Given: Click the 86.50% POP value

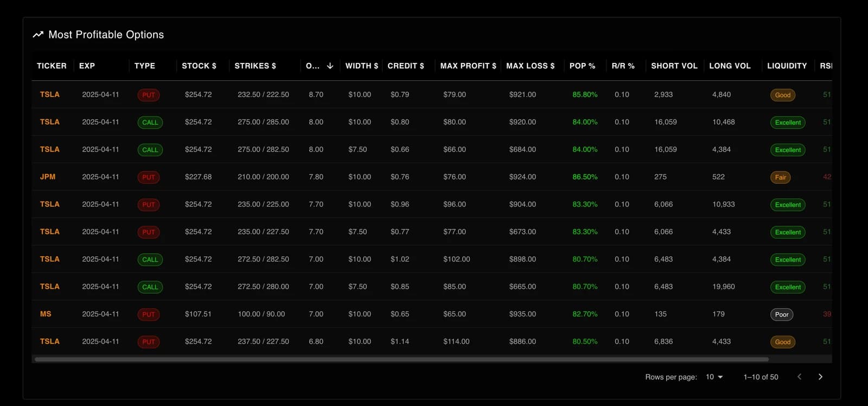Looking at the screenshot, I should click(x=585, y=177).
